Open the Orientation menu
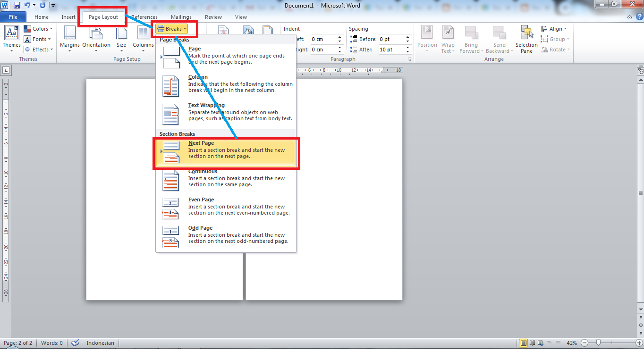The width and height of the screenshot is (644, 349). pyautogui.click(x=96, y=39)
